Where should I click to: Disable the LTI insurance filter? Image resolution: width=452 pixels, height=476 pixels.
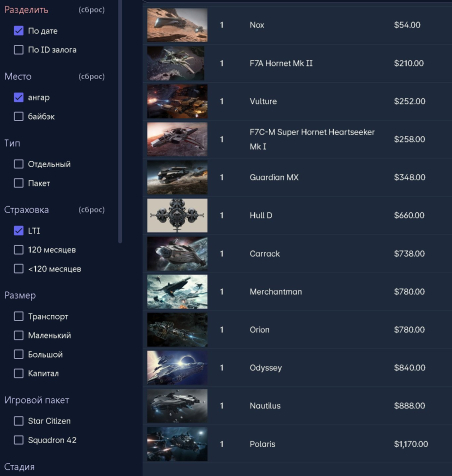pos(19,231)
